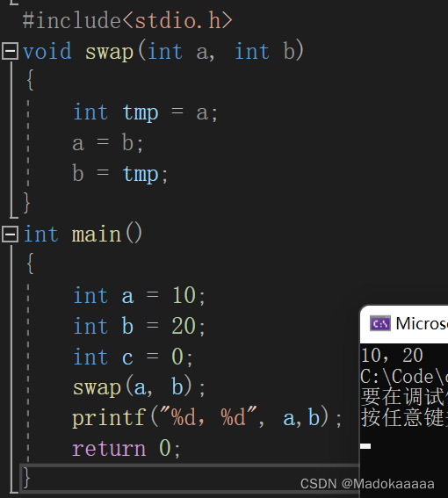The width and height of the screenshot is (448, 498).
Task: Click the 'C:\Code\' path in console
Action: pos(403,377)
